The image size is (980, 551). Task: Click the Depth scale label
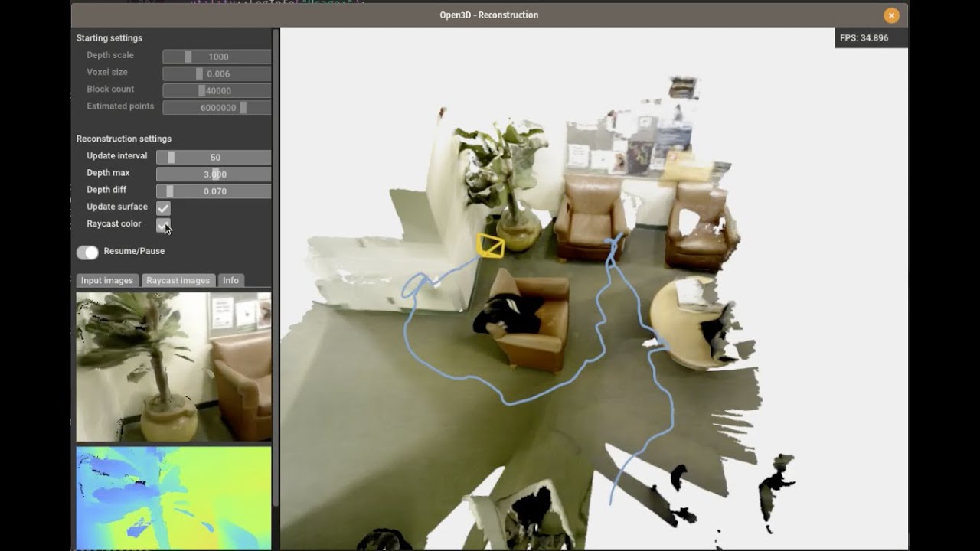[110, 55]
